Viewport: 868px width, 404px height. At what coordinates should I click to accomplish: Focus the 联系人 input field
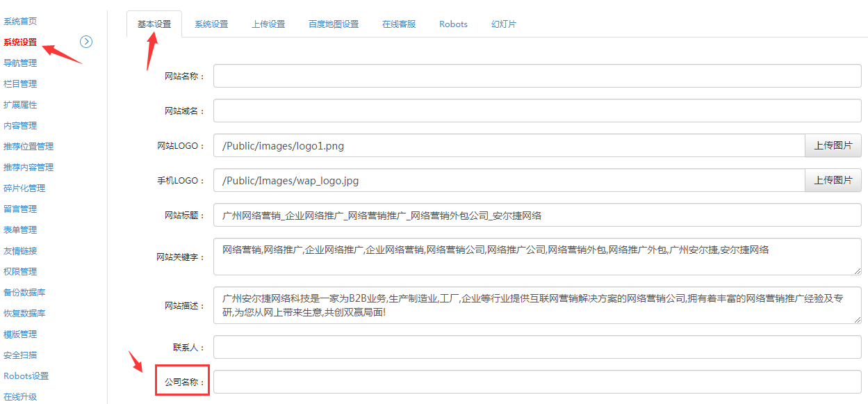coord(537,347)
